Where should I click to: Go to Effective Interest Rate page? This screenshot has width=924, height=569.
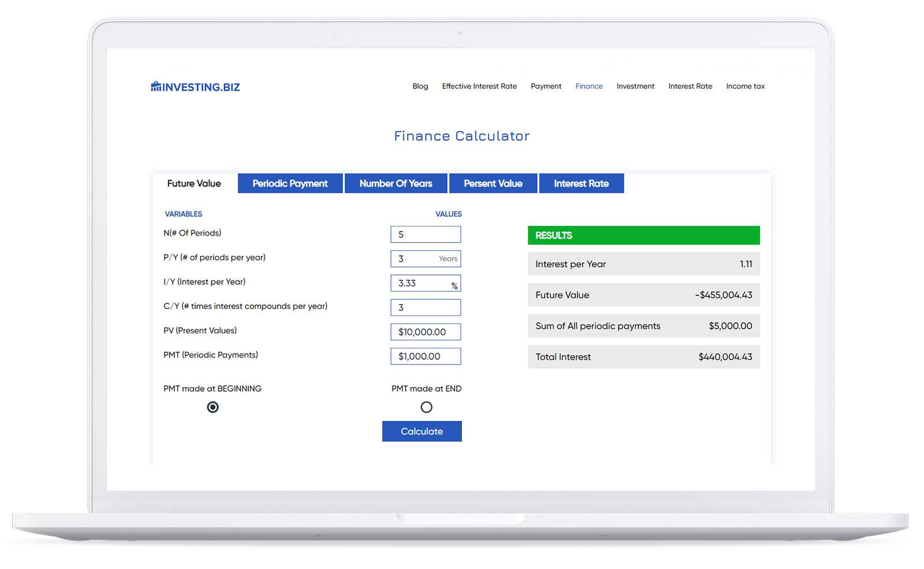tap(479, 86)
